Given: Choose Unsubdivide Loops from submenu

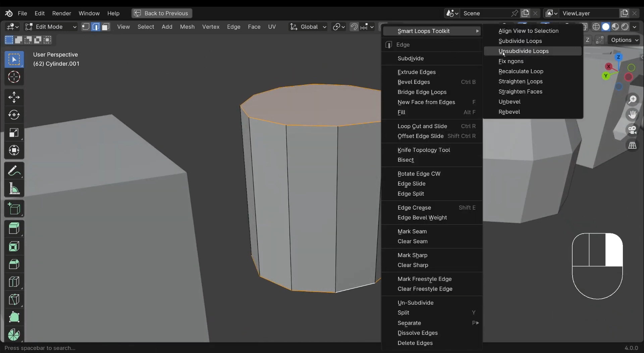Looking at the screenshot, I should coord(523,51).
